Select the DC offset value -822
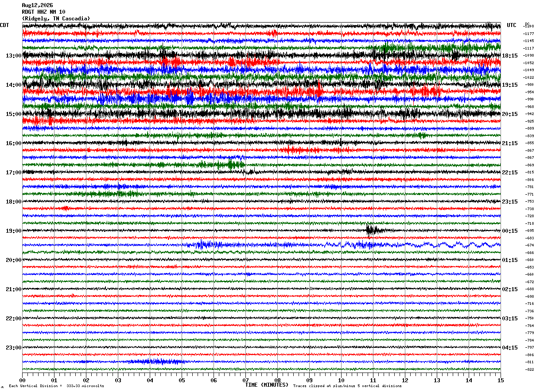 pyautogui.click(x=530, y=369)
